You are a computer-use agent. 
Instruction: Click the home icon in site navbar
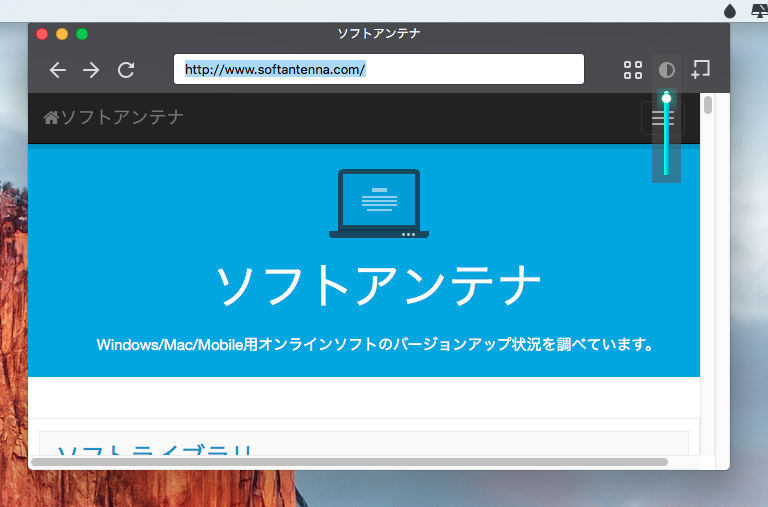tap(51, 118)
